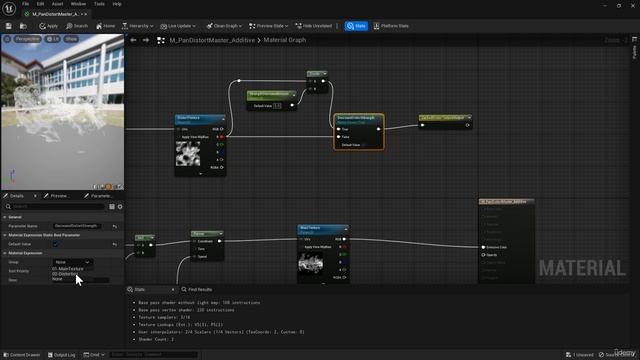Open the Clean Graph dropdown
Image resolution: width=640 pixels, height=360 pixels.
tap(224, 26)
